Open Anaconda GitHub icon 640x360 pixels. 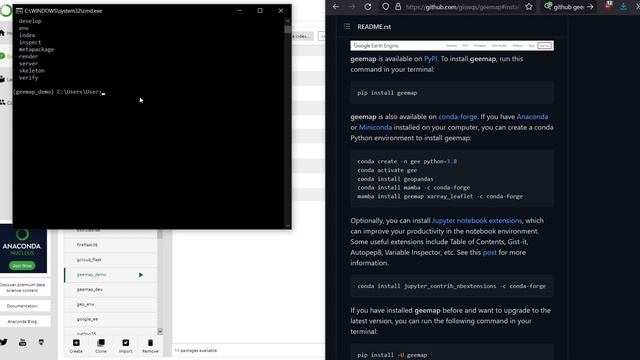(41, 342)
